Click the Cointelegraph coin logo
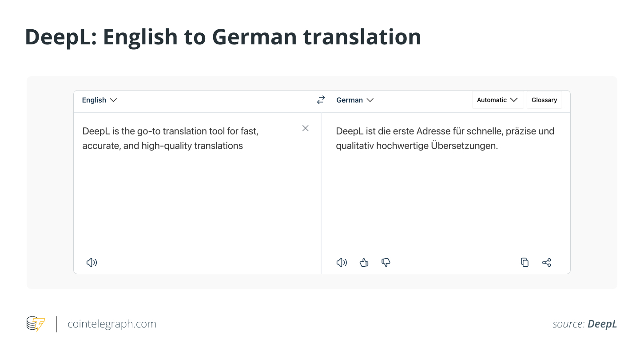Image resolution: width=644 pixels, height=359 pixels. pos(36,324)
